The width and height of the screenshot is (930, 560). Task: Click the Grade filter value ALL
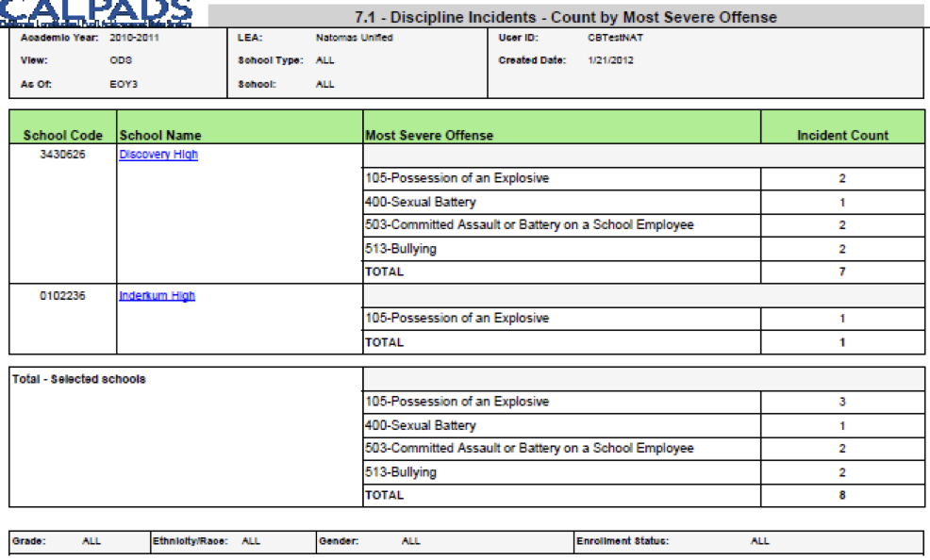91,541
